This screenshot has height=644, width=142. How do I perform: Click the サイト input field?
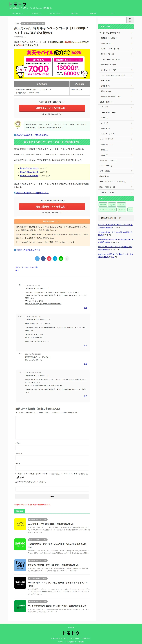point(52,468)
